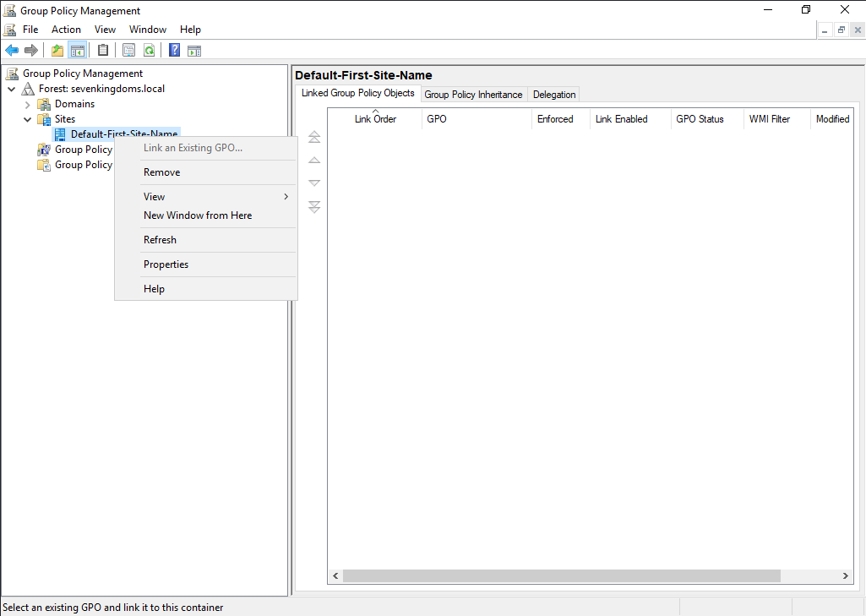Click the Forward arrow in the toolbar
The height and width of the screenshot is (616, 866).
31,50
